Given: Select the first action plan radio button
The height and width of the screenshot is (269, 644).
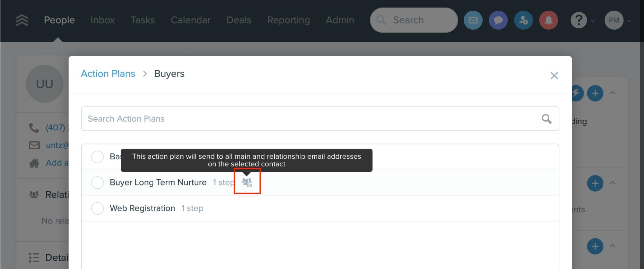Looking at the screenshot, I should pyautogui.click(x=97, y=157).
